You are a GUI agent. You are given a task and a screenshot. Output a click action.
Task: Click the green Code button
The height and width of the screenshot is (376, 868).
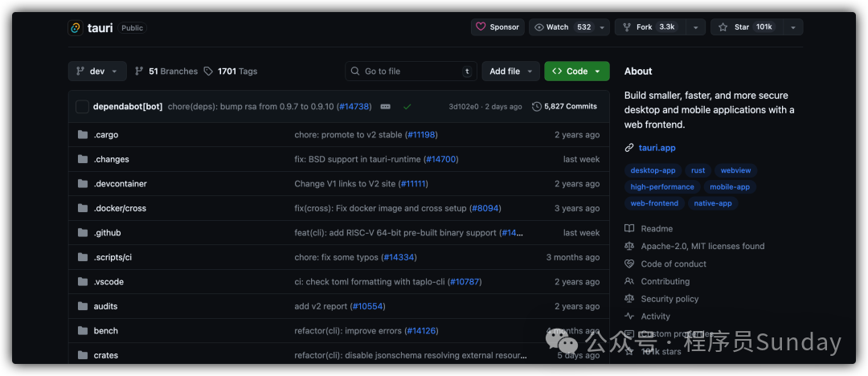(576, 72)
